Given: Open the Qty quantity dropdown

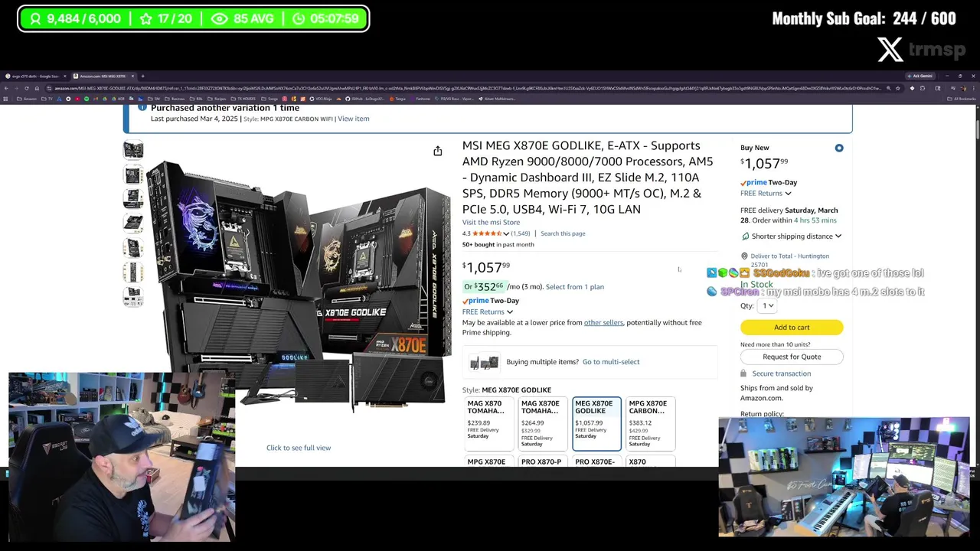Looking at the screenshot, I should (767, 305).
